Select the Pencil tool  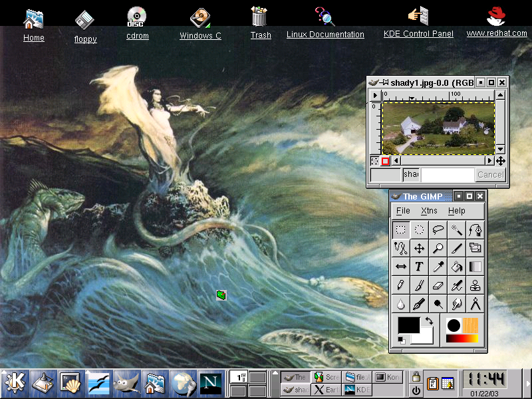(401, 285)
